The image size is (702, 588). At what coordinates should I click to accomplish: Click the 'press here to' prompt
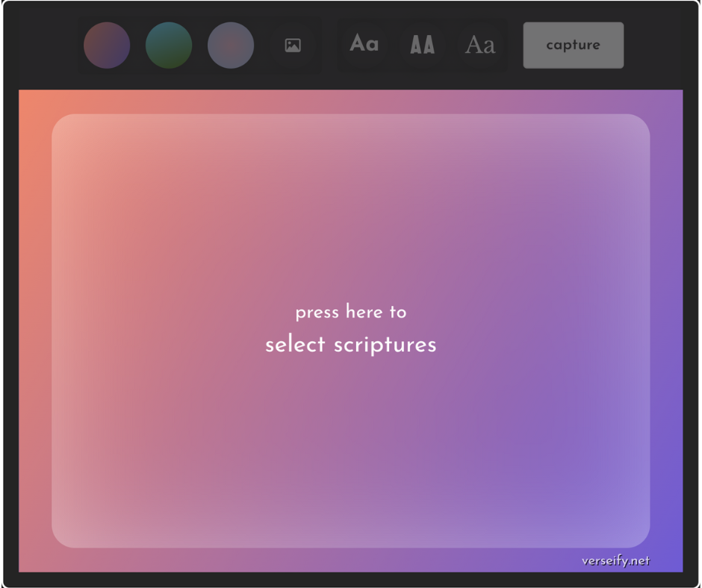pos(350,312)
